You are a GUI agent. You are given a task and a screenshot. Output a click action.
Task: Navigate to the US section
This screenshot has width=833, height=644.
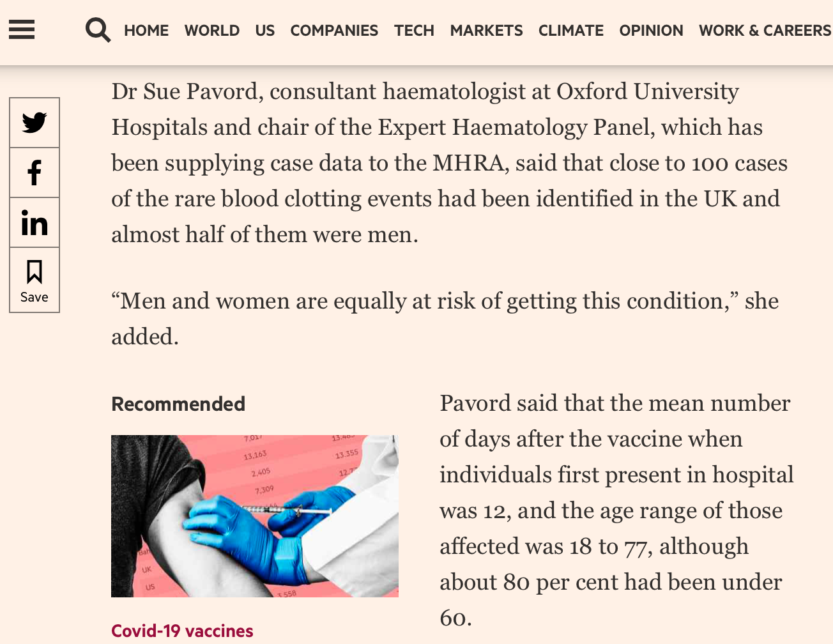(x=264, y=31)
